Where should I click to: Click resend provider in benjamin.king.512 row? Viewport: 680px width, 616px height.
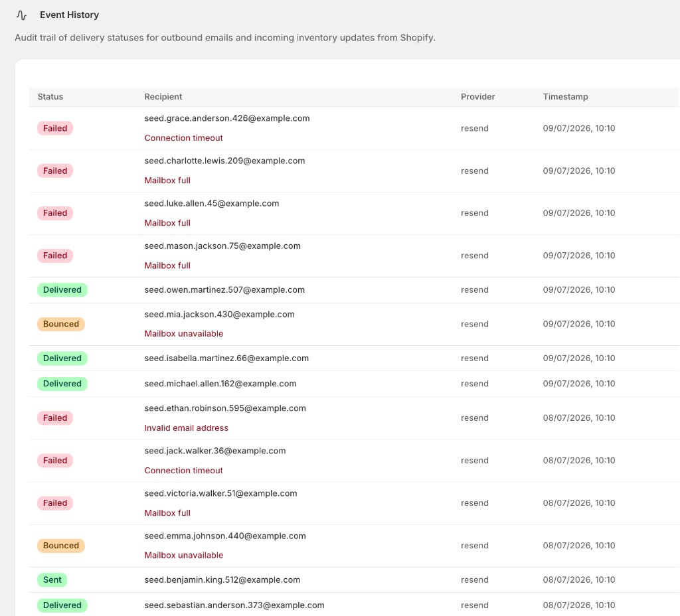475,579
